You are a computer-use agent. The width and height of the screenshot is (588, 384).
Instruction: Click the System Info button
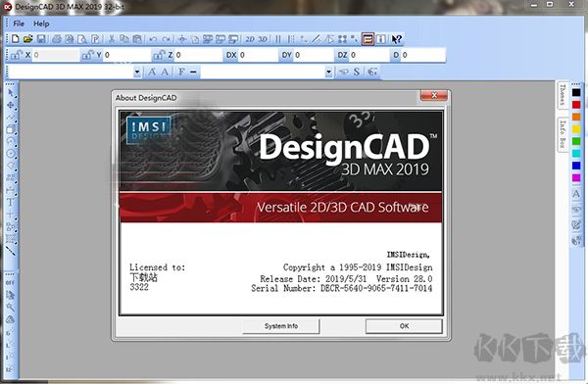point(281,326)
